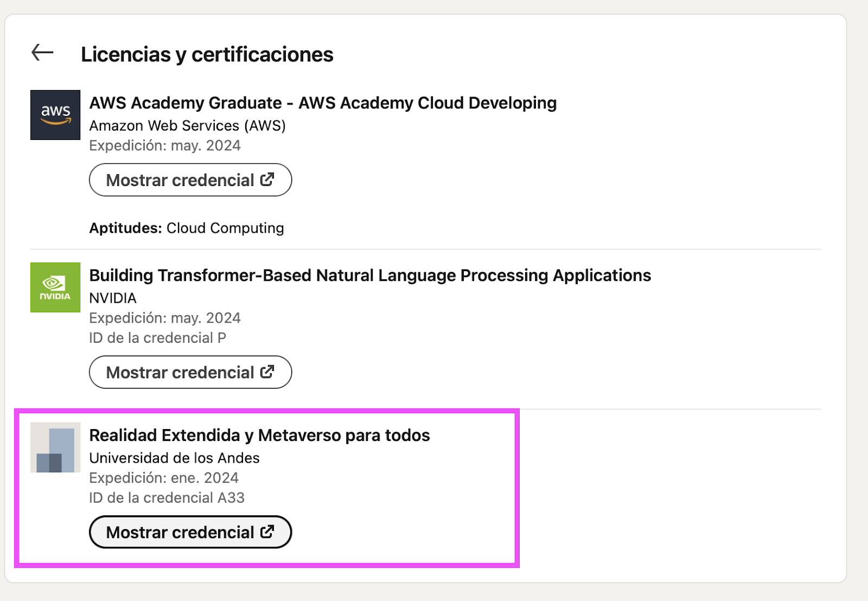
Task: Click the Aptitudes: Cloud Computing line
Action: pyautogui.click(x=187, y=228)
